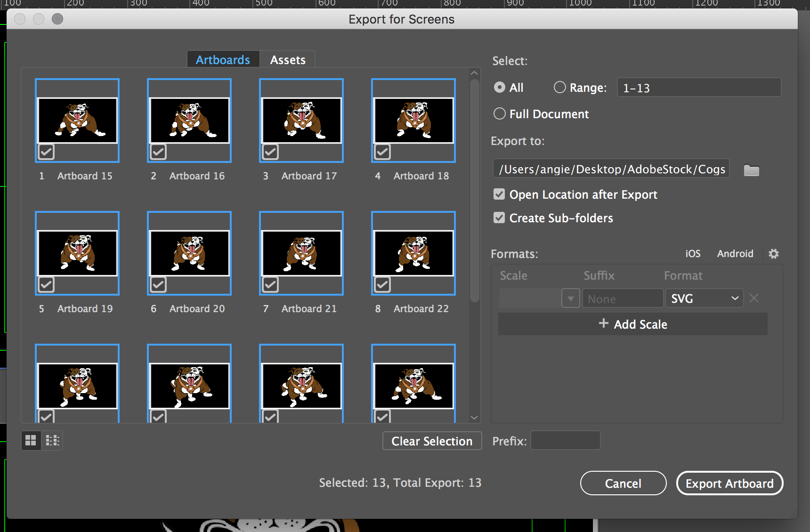810x532 pixels.
Task: Click the Artboard 22 name label
Action: 421,309
